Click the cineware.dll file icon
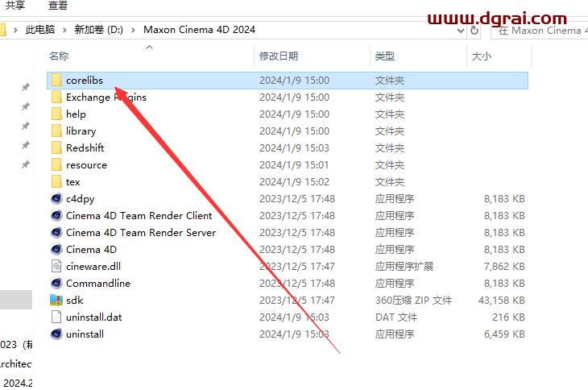Viewport: 588px width, 390px height. pyautogui.click(x=56, y=266)
